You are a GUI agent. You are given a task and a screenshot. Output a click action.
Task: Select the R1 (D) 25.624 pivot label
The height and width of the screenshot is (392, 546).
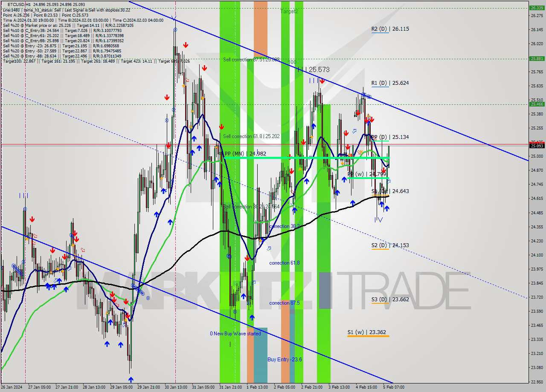(390, 83)
